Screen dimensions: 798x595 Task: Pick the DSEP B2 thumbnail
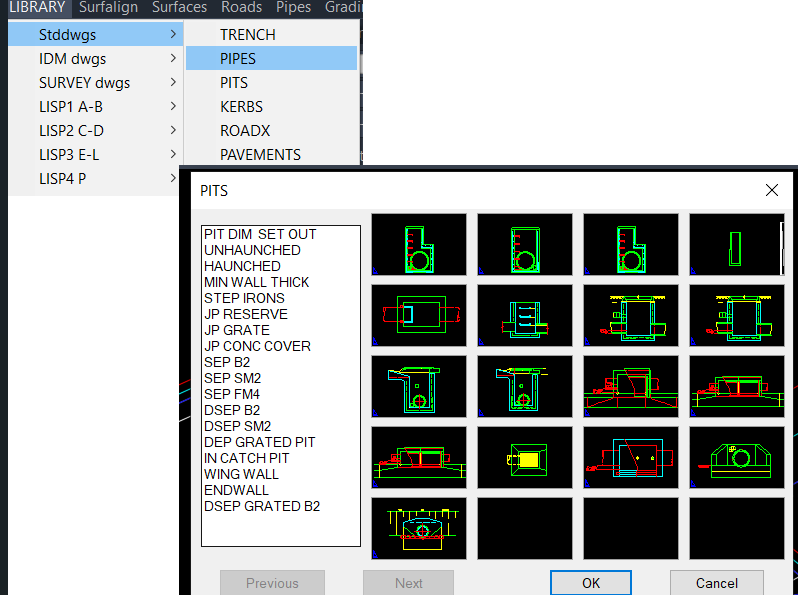point(736,386)
